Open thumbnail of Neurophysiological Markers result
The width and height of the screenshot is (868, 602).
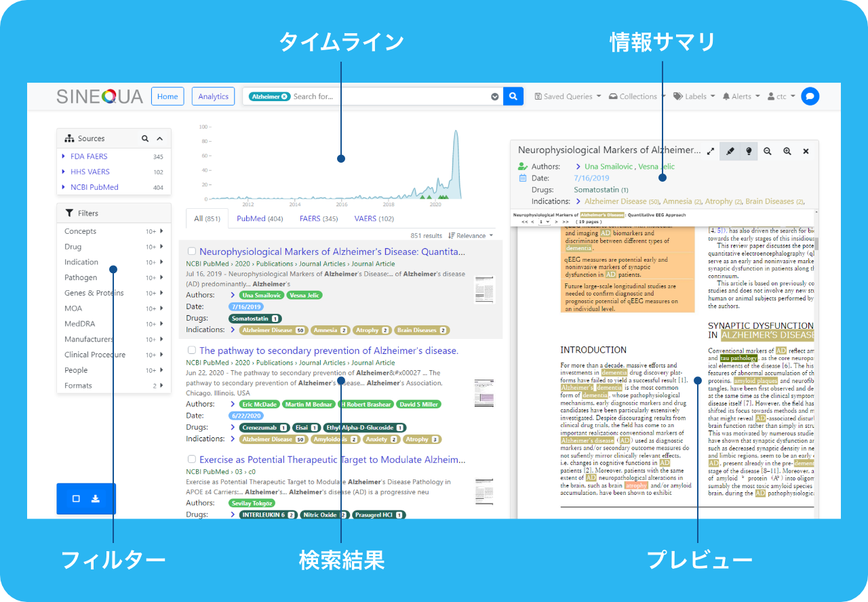(485, 289)
